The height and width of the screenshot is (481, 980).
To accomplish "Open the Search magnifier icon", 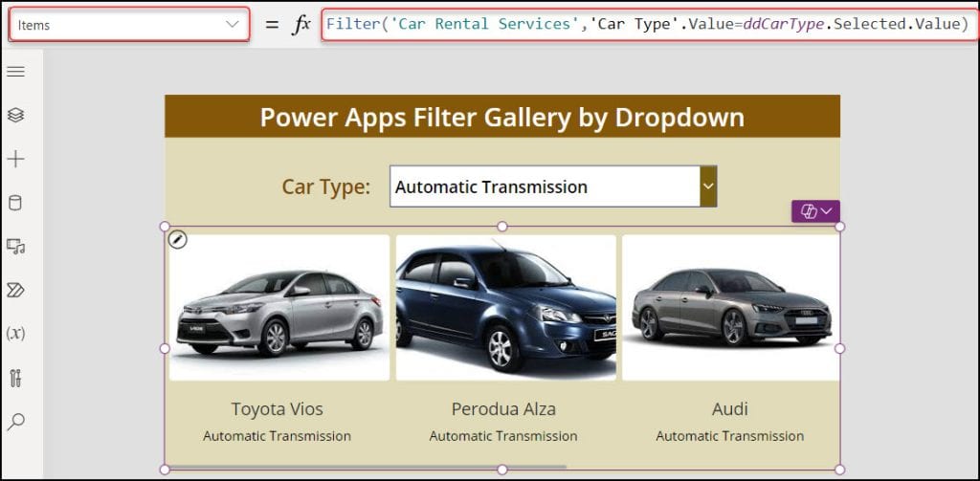I will pos(15,421).
